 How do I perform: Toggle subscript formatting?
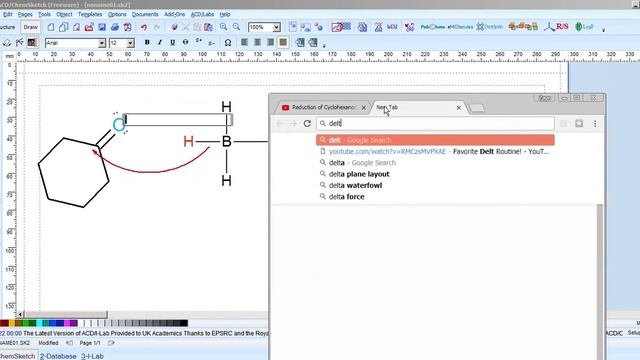point(211,42)
